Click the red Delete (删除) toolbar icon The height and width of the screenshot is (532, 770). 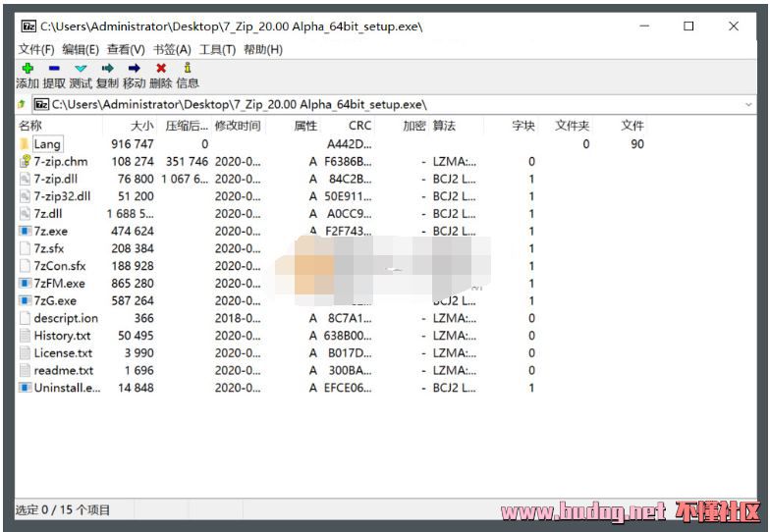pos(161,69)
